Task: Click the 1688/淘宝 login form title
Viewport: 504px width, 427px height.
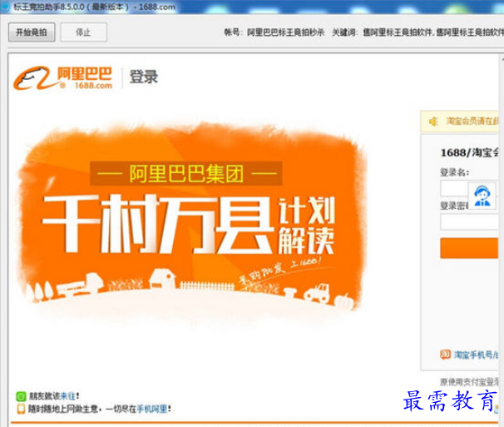Action: click(469, 152)
